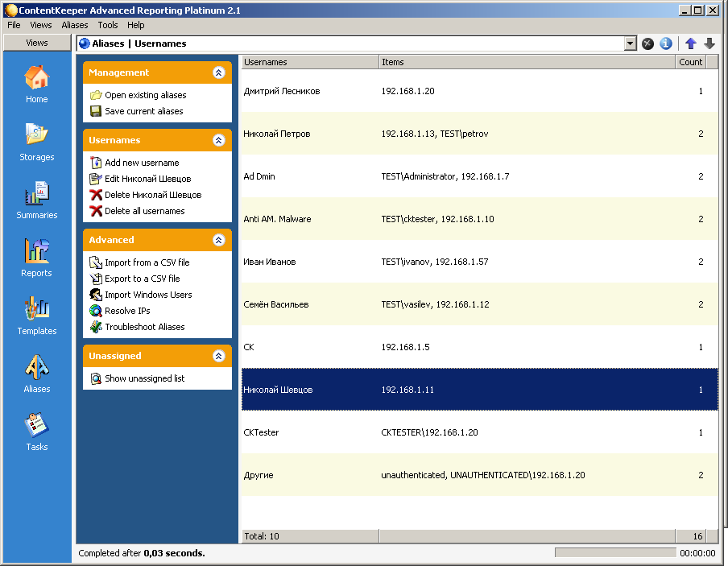Click the Resolve IPs icon
The image size is (728, 566).
click(x=96, y=311)
